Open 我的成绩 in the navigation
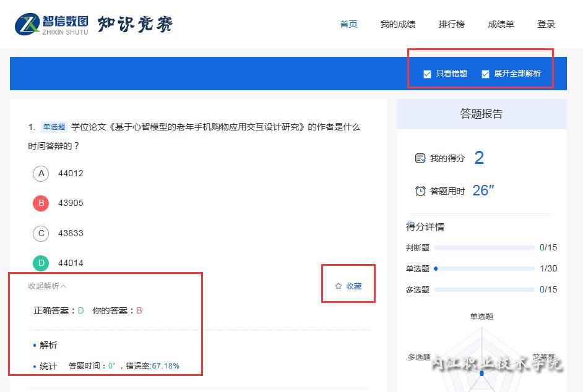Screen dimensions: 583x392 pyautogui.click(x=398, y=25)
